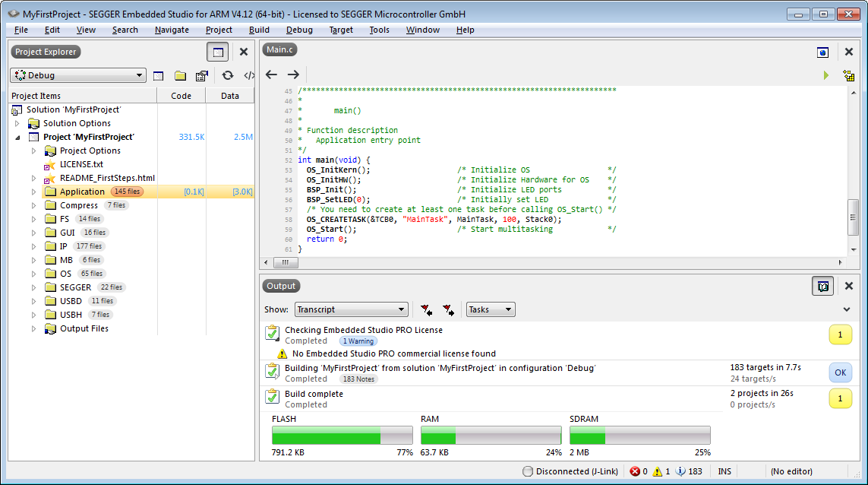
Task: Click the J-Link connection status circle
Action: [528, 471]
